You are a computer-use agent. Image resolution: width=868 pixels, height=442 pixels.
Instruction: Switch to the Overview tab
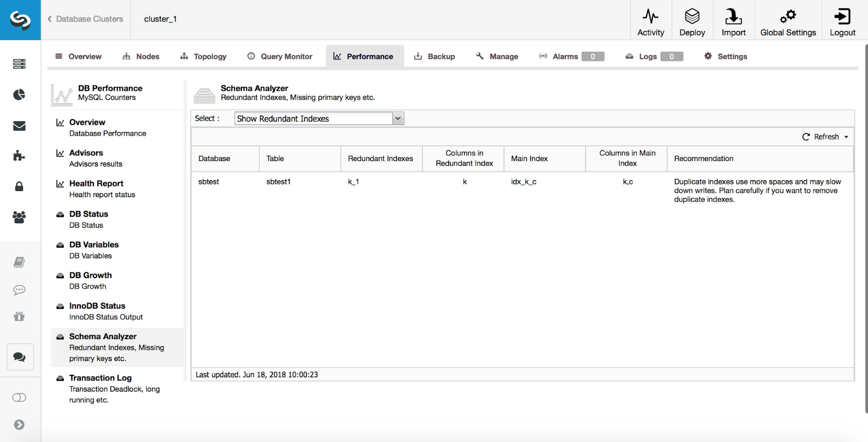(78, 56)
